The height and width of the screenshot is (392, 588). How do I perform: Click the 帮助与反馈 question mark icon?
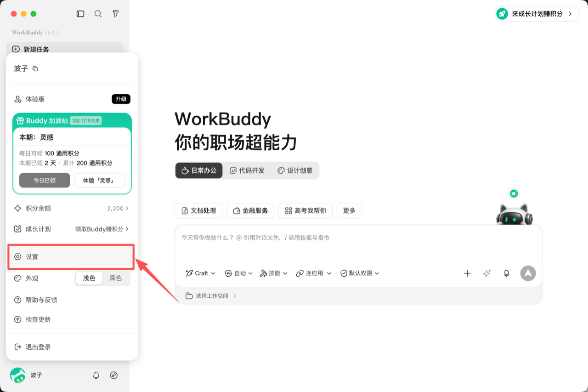click(18, 300)
